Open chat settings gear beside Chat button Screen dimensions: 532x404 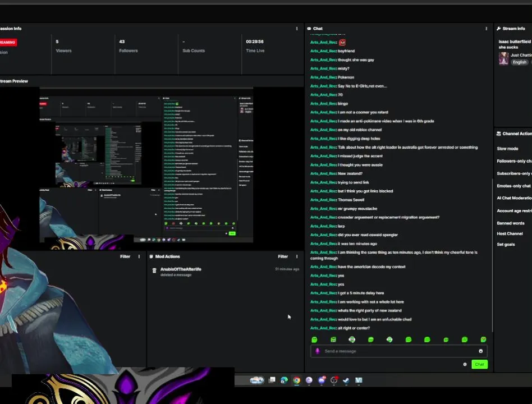tap(465, 364)
